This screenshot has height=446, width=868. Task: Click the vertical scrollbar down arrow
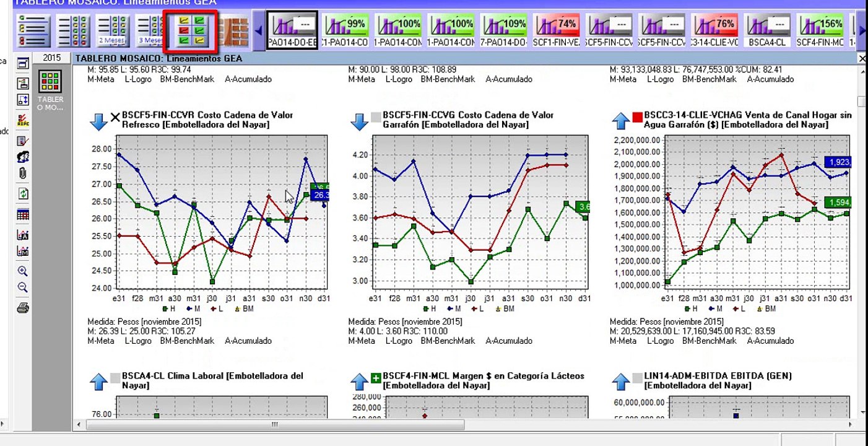click(x=861, y=413)
